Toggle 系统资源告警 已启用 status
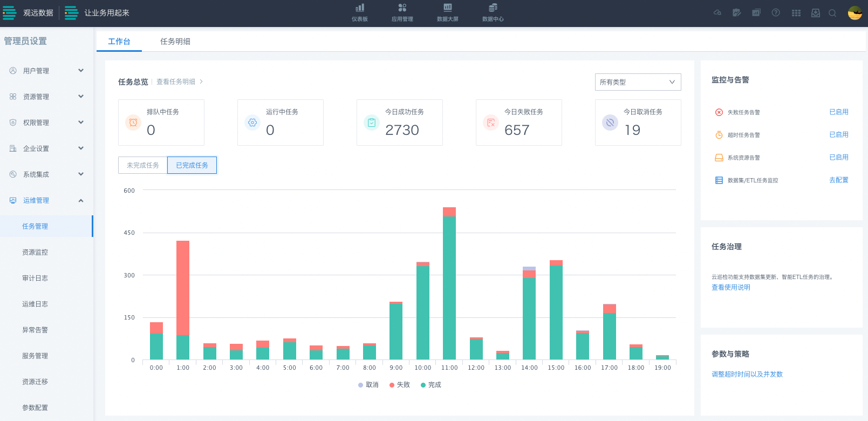 tap(839, 158)
